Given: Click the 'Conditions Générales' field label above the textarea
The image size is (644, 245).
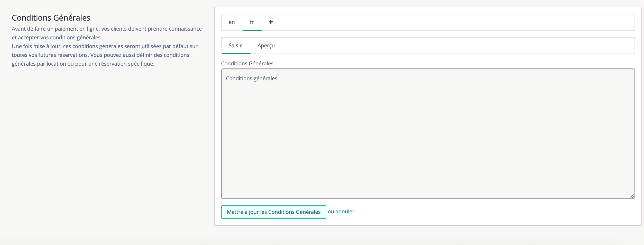Looking at the screenshot, I should (247, 64).
